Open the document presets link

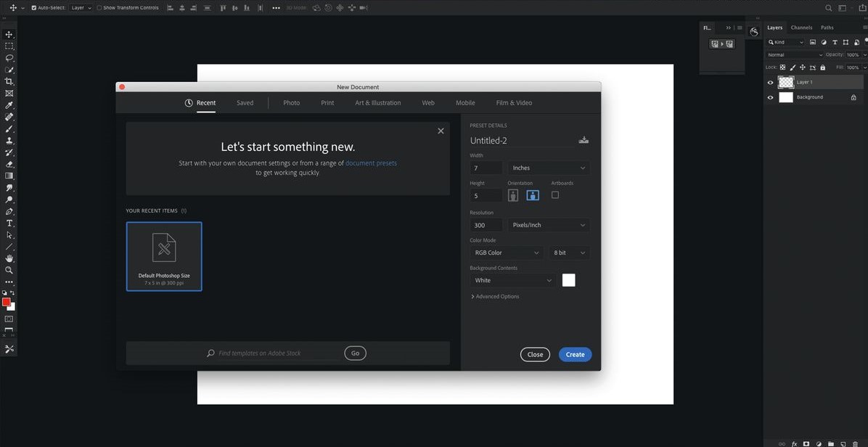[371, 163]
